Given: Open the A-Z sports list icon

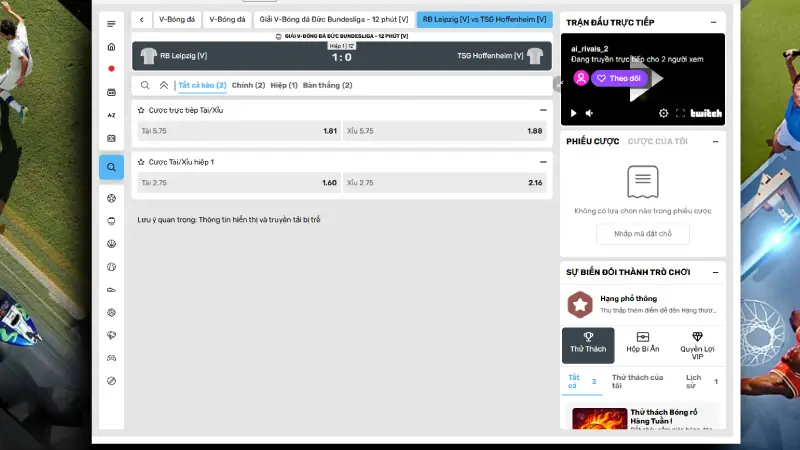Looking at the screenshot, I should point(111,115).
